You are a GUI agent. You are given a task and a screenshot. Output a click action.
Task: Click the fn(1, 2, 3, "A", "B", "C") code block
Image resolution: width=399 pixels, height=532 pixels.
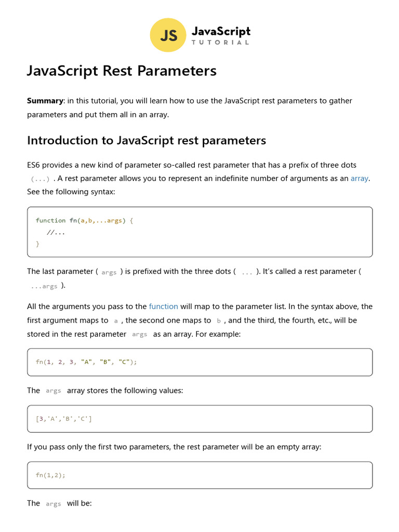(x=200, y=362)
